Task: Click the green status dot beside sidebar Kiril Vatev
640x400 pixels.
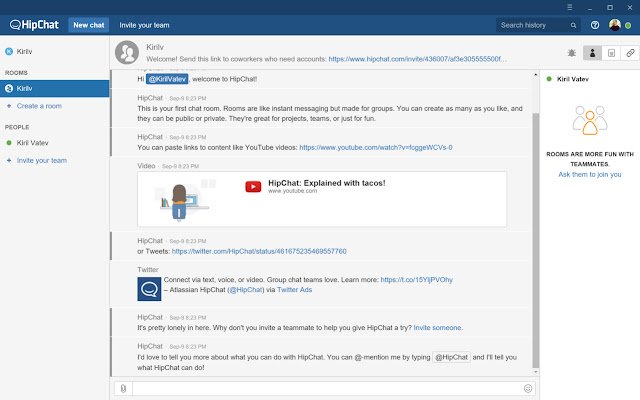Action: click(9, 143)
